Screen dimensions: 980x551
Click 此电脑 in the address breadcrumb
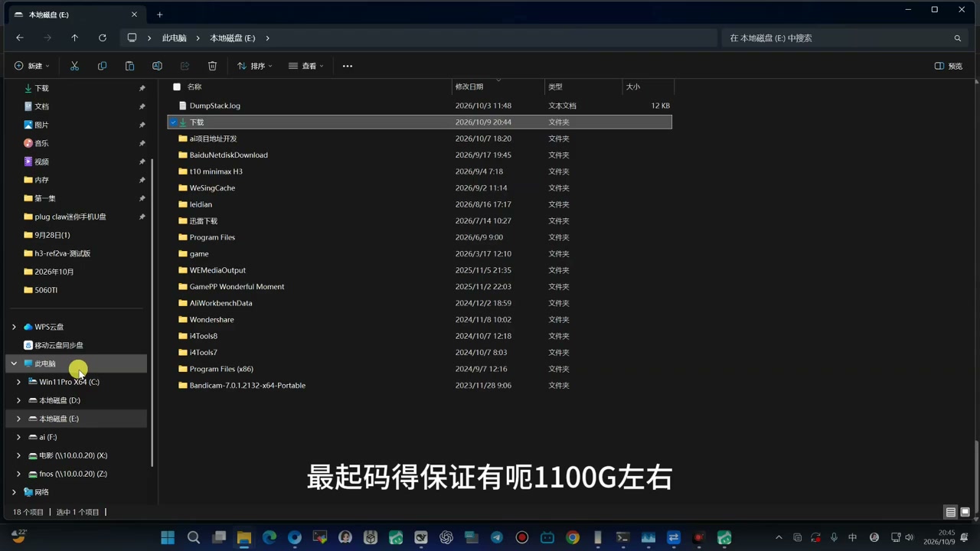coord(174,38)
